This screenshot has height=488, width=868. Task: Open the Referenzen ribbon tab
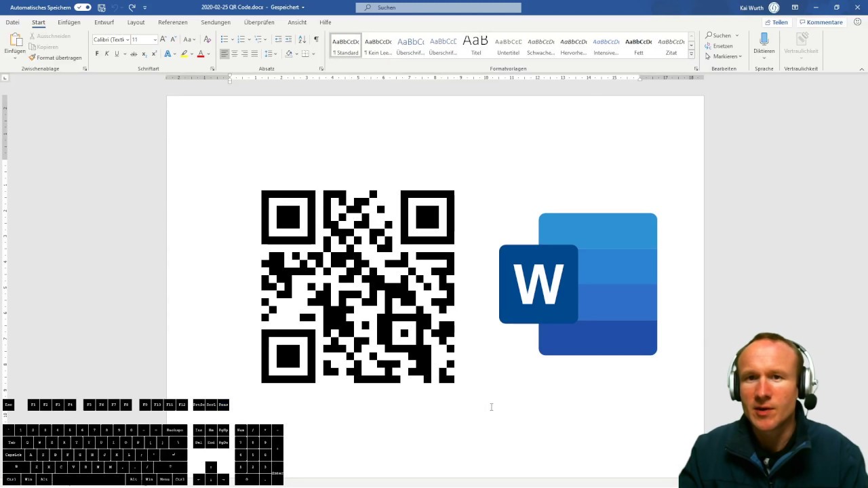(x=173, y=22)
